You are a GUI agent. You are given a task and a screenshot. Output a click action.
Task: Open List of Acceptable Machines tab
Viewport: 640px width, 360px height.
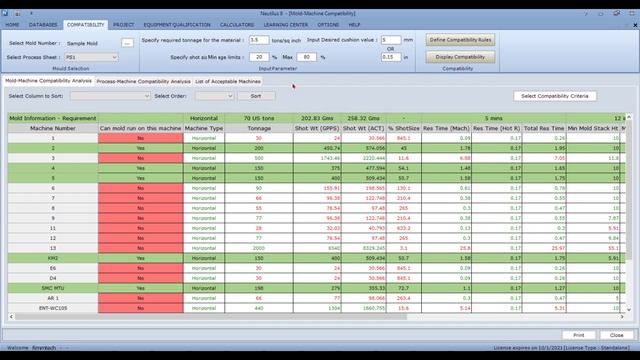(228, 82)
